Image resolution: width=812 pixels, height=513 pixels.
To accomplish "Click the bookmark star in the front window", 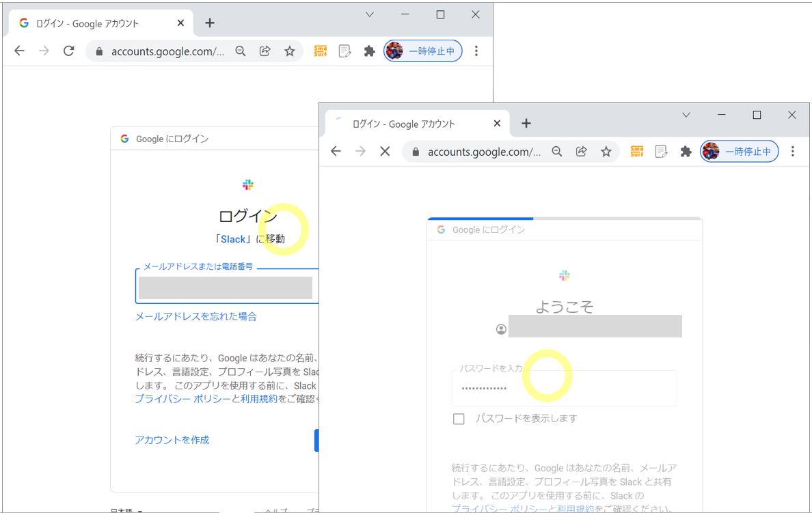I will (x=606, y=152).
